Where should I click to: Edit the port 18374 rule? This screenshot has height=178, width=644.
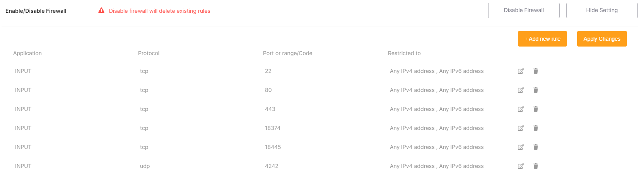521,128
